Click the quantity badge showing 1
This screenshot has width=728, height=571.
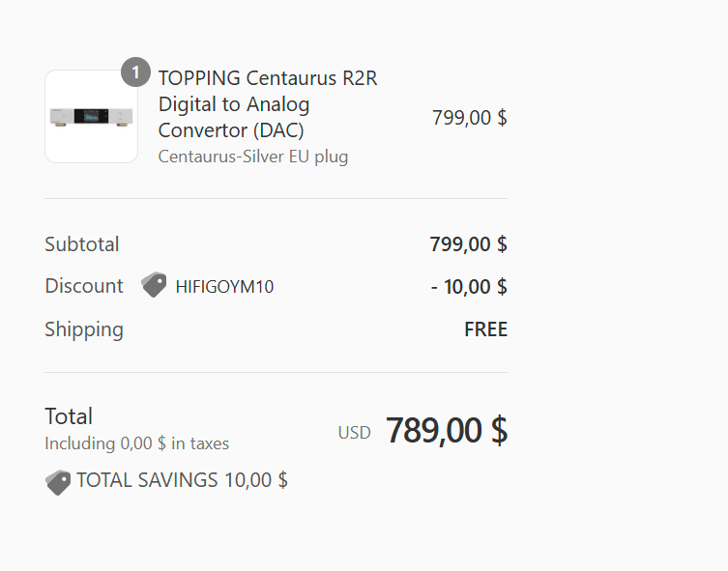coord(135,71)
